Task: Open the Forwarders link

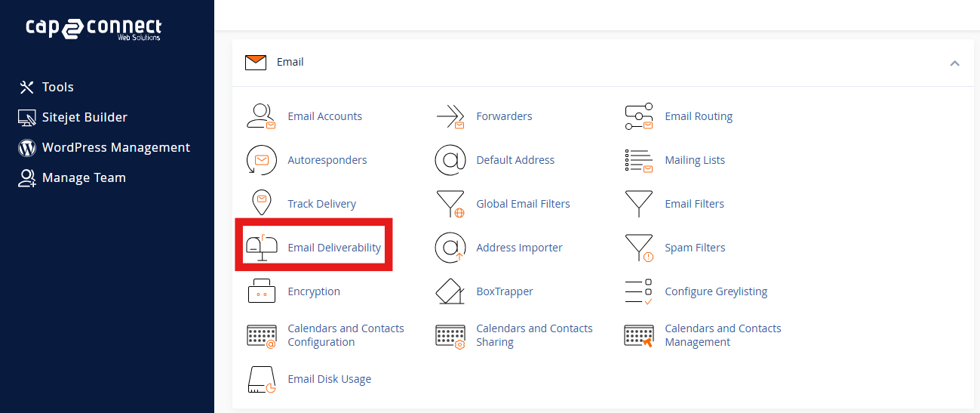Action: click(x=504, y=116)
